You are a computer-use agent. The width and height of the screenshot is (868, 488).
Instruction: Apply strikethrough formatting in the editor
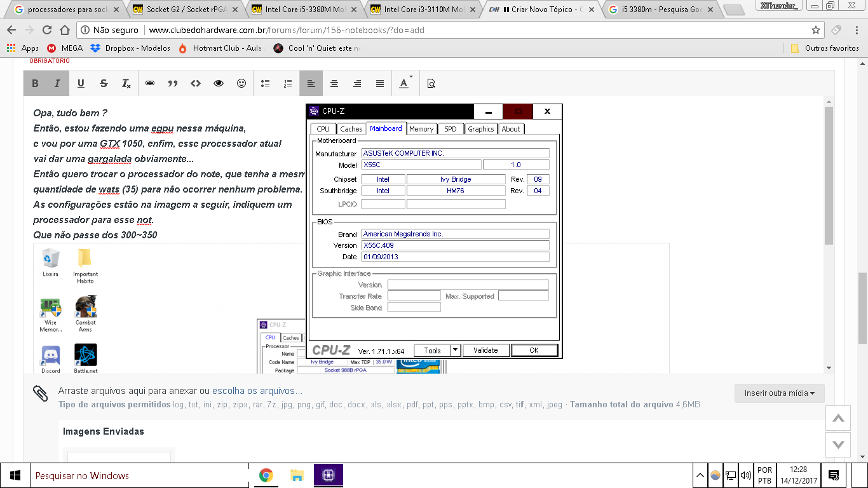[x=104, y=83]
